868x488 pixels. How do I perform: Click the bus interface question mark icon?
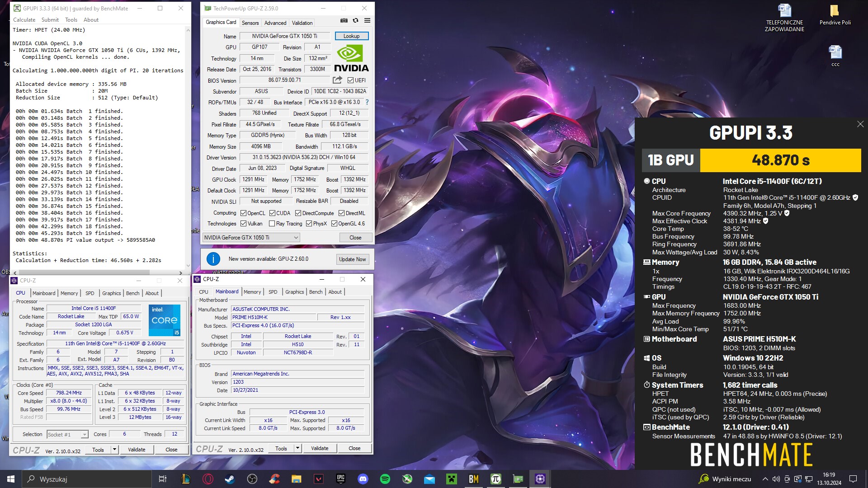coord(367,102)
